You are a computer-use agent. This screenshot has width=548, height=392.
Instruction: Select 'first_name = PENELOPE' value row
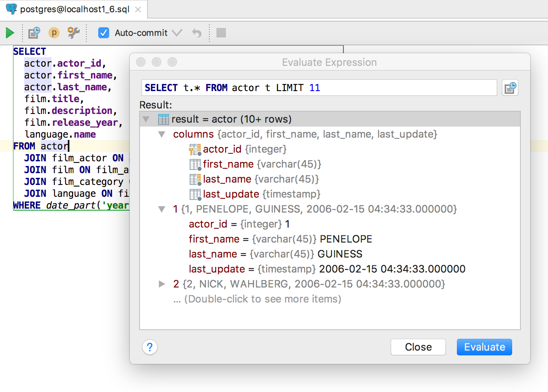[280, 239]
